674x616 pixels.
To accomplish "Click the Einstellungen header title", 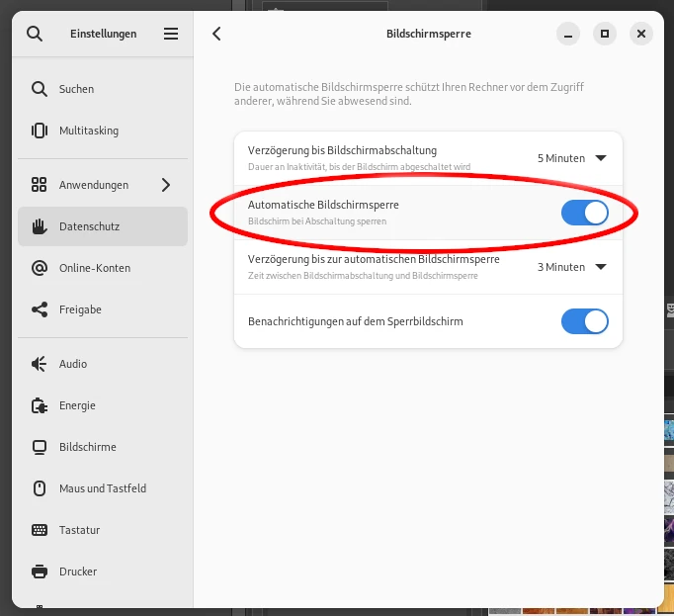I will click(103, 34).
